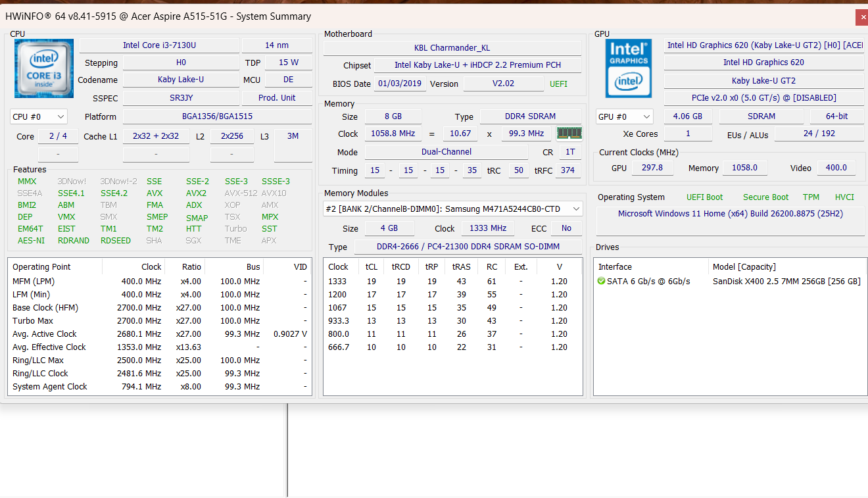The image size is (868, 498).
Task: Click the module Clock value 1333 MHz
Action: click(488, 228)
